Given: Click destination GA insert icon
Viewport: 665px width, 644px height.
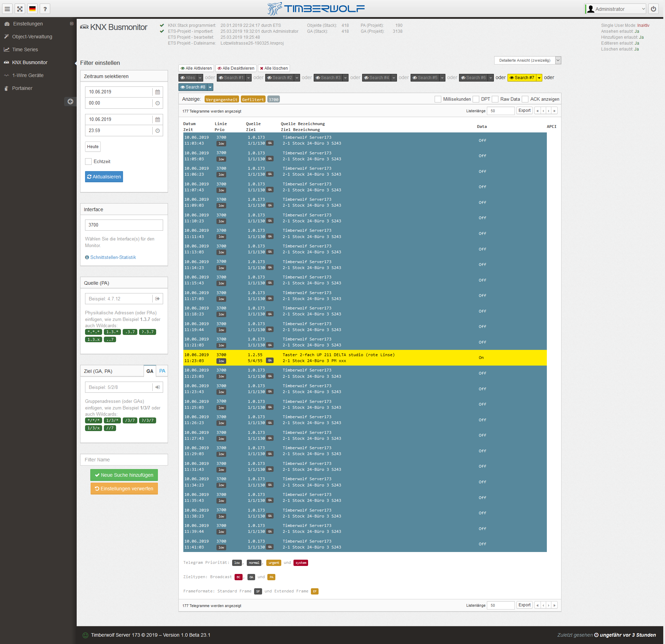Looking at the screenshot, I should [x=158, y=387].
